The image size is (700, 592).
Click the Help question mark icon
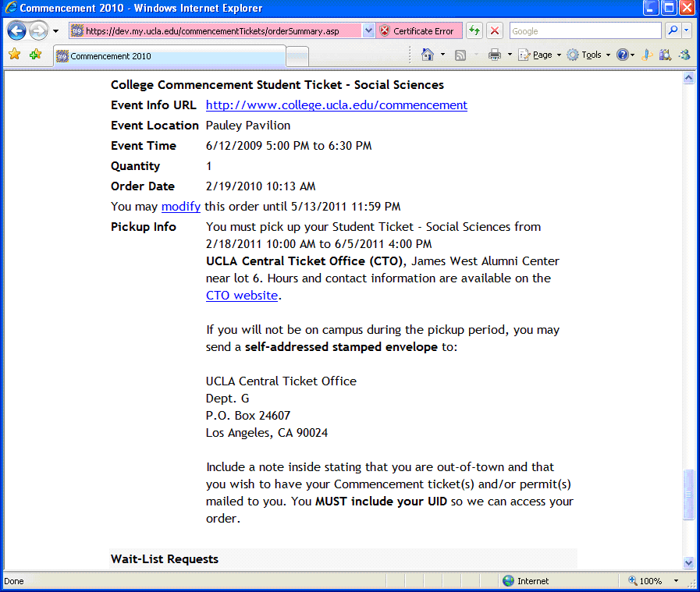coord(622,55)
